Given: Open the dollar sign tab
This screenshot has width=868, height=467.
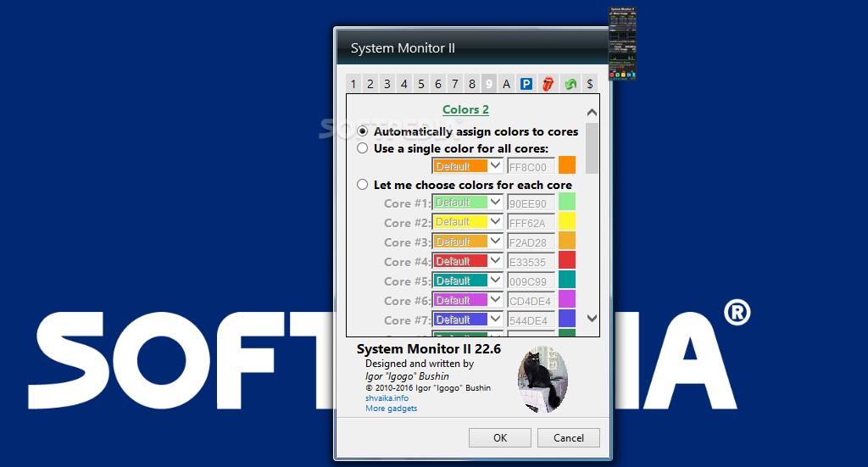Looking at the screenshot, I should click(x=590, y=84).
